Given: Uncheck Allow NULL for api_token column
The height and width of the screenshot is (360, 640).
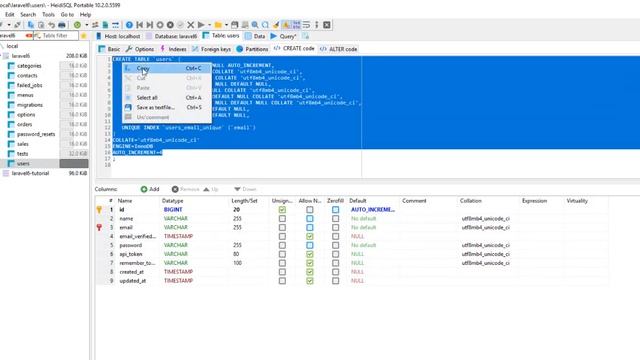Looking at the screenshot, I should click(310, 254).
